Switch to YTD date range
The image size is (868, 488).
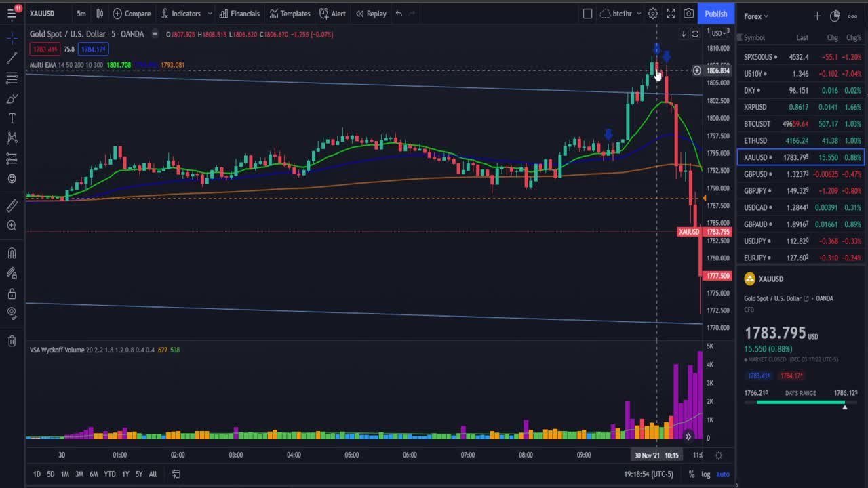(109, 474)
